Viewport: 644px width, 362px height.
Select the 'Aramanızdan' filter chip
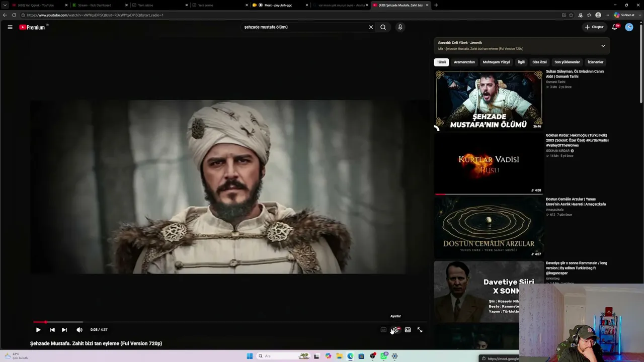pyautogui.click(x=464, y=62)
